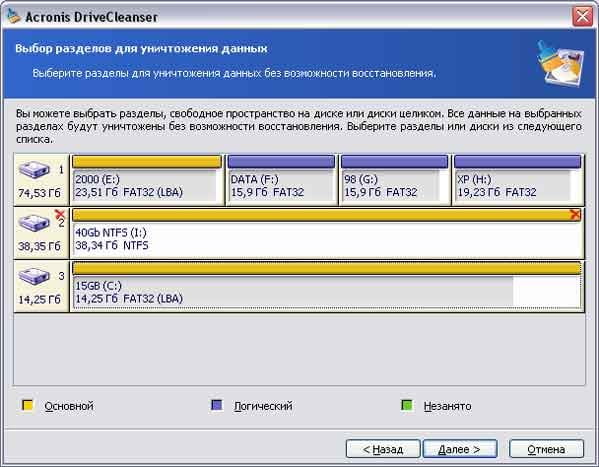Click the yellow bar above 2000 (E:)

tap(147, 162)
